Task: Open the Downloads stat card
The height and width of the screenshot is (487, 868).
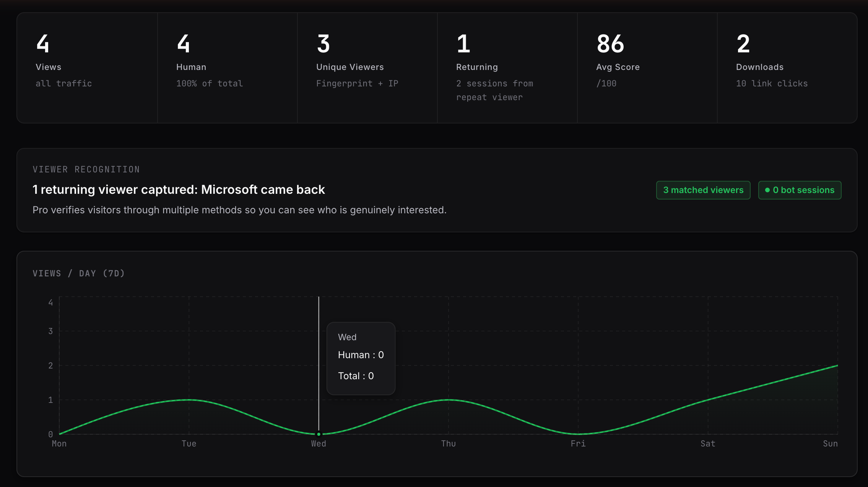Action: [x=787, y=68]
